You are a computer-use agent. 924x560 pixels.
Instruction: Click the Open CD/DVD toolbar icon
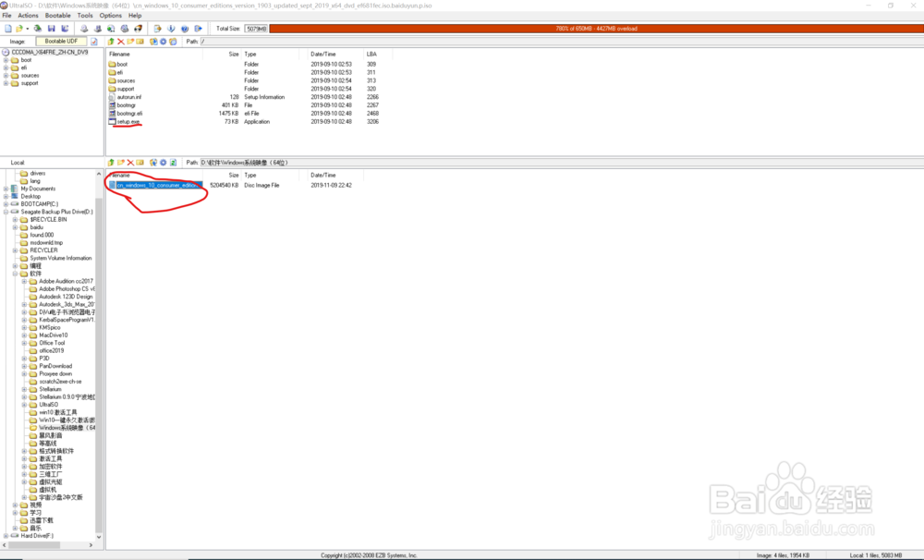(38, 29)
